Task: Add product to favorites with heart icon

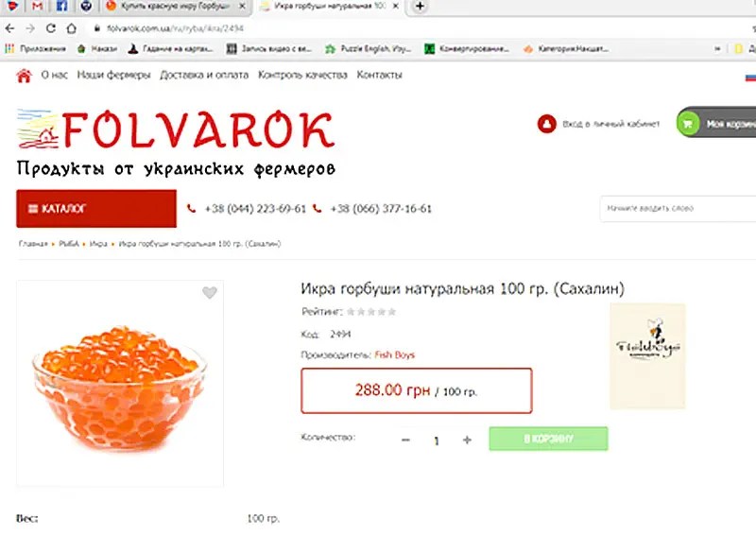Action: coord(209,292)
